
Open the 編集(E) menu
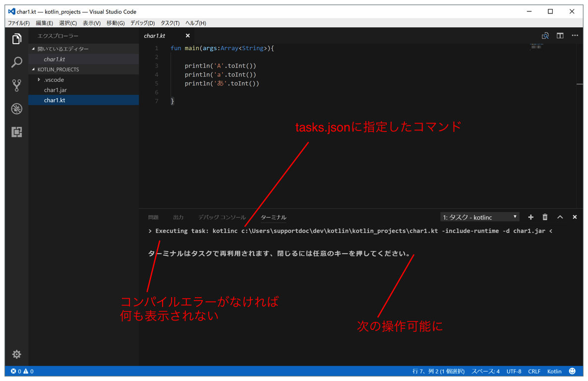pyautogui.click(x=44, y=23)
